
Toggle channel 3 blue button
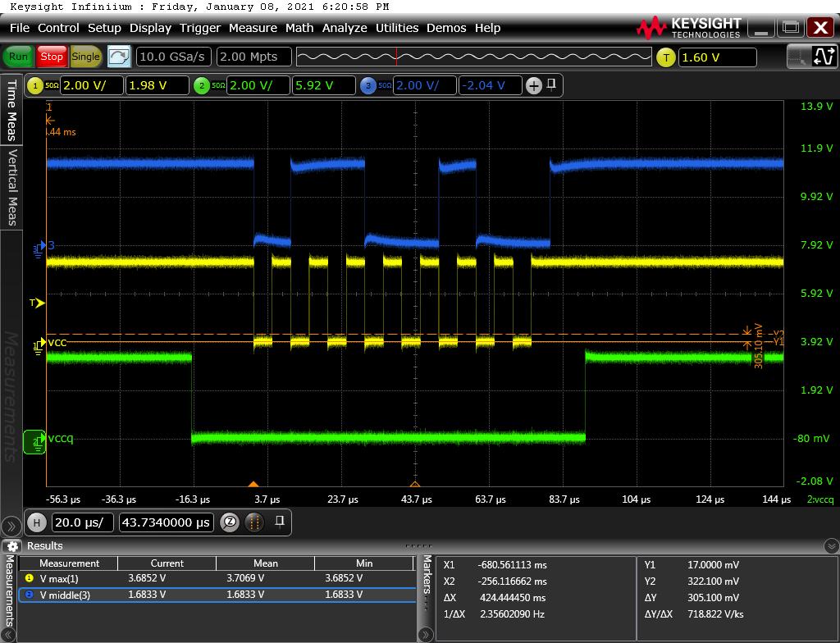[x=368, y=86]
